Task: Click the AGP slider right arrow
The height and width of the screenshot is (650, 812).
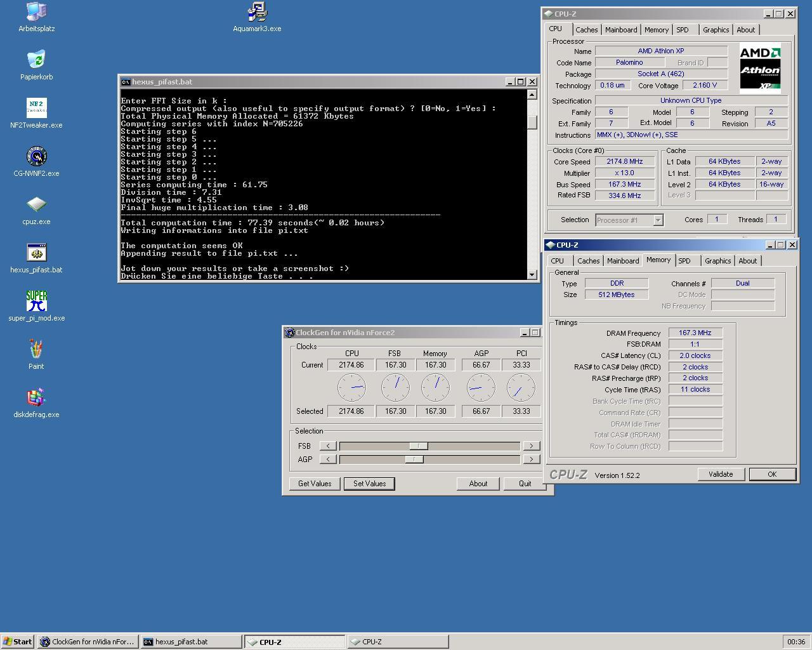Action: point(531,460)
